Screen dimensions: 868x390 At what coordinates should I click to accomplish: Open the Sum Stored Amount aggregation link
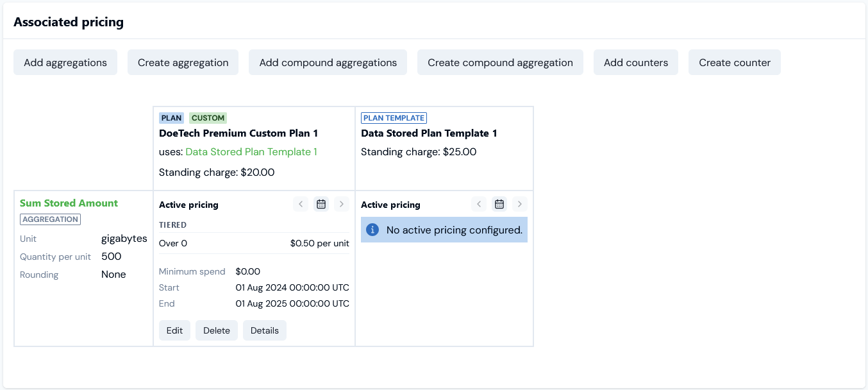pos(69,203)
